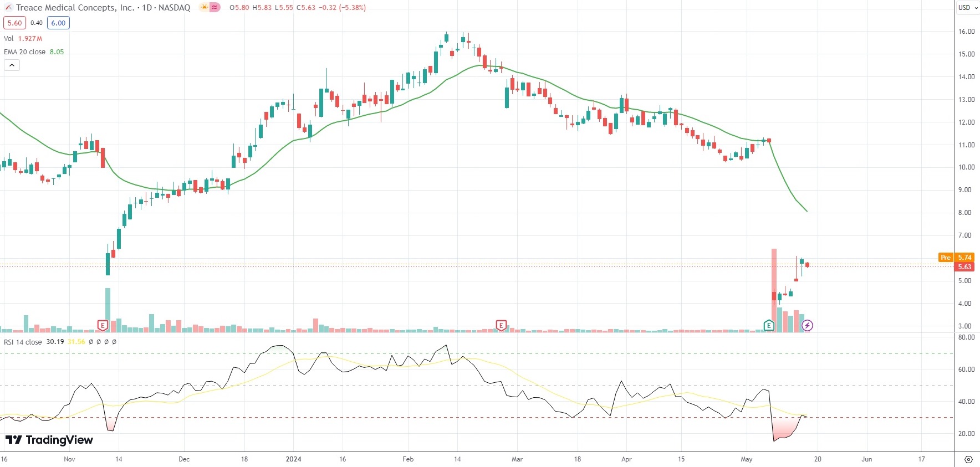Click the Treace Medical Concepts symbol title
This screenshot has height=467, width=980.
tap(75, 8)
